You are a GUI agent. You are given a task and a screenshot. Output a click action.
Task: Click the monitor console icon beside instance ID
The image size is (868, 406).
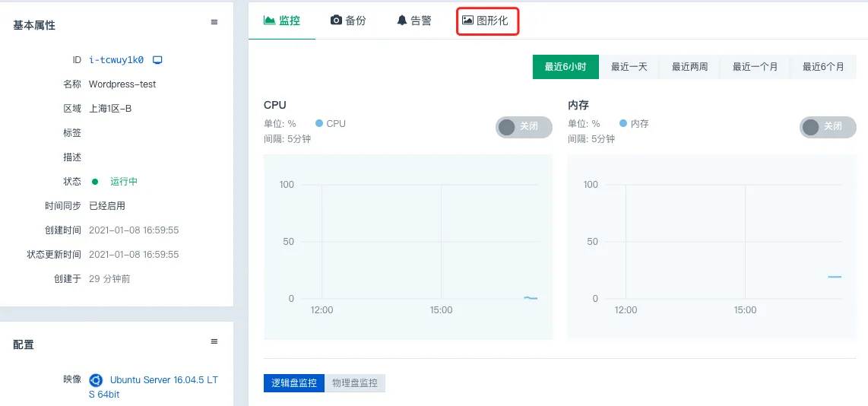click(157, 59)
